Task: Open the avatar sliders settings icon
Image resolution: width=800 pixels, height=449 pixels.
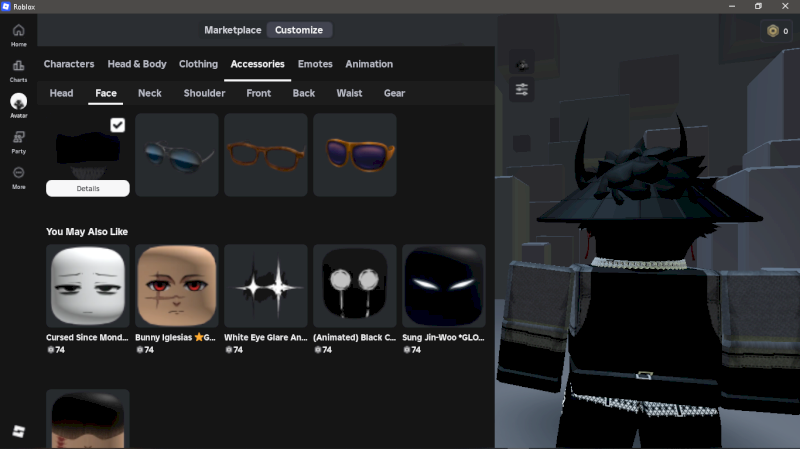Action: click(521, 90)
